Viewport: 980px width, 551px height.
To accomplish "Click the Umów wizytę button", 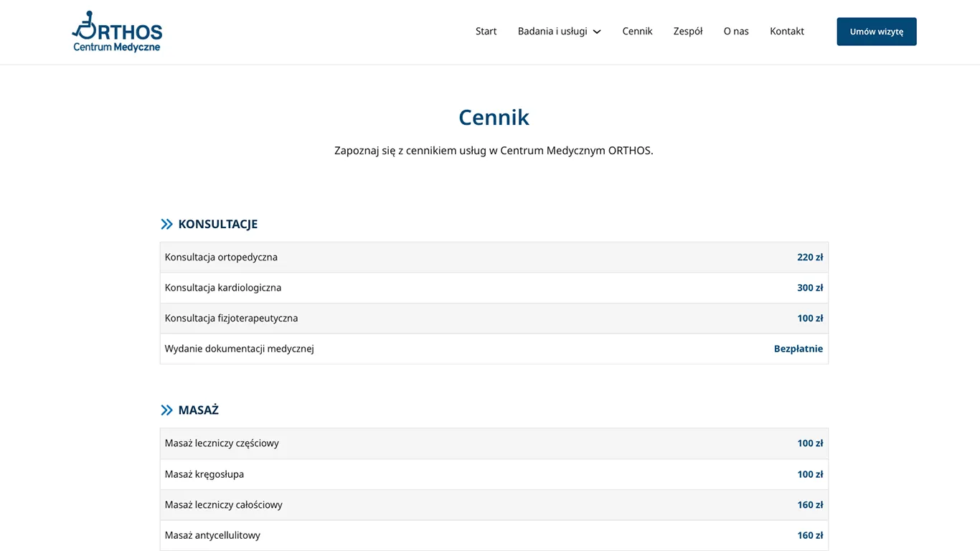I will point(876,32).
